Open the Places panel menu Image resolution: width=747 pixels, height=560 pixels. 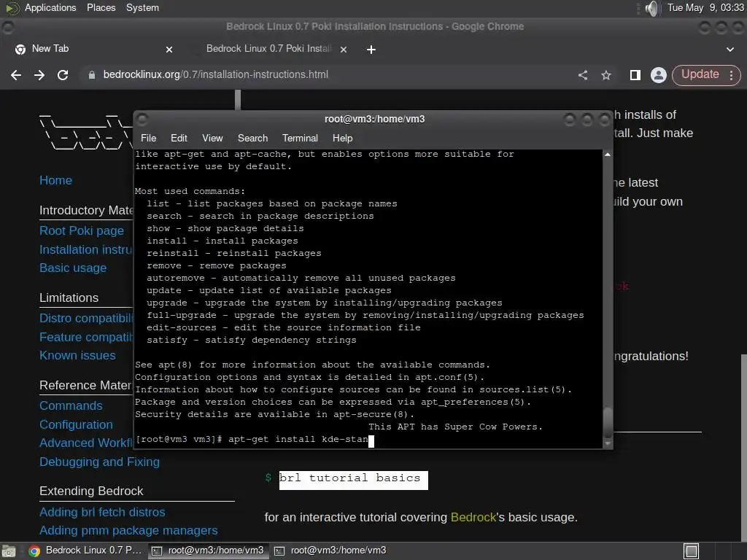click(101, 7)
